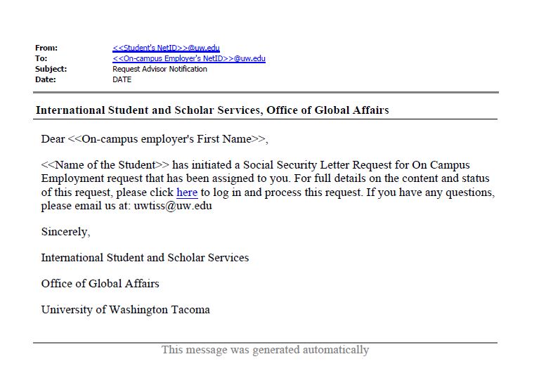Follow the "here" link to log in
The image size is (546, 392).
tap(187, 192)
